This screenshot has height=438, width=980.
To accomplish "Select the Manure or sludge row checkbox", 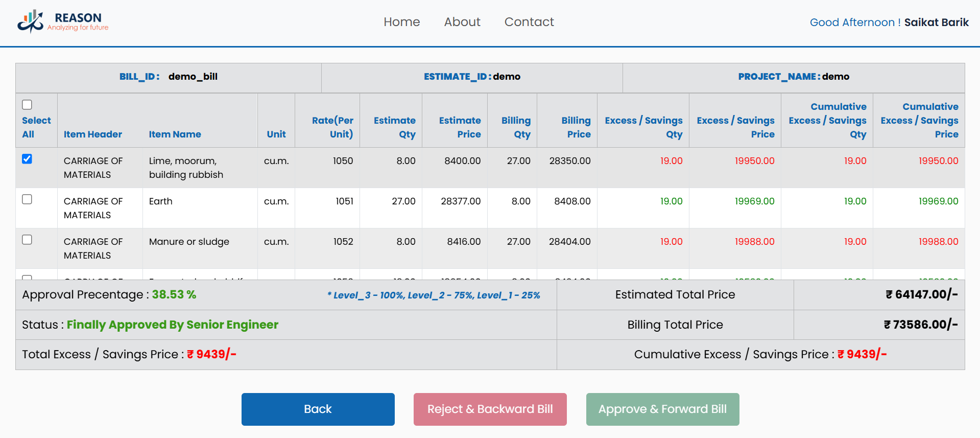I will [27, 240].
